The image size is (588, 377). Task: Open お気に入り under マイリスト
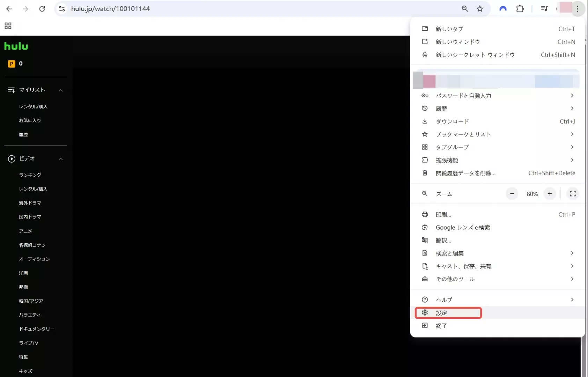pyautogui.click(x=30, y=120)
